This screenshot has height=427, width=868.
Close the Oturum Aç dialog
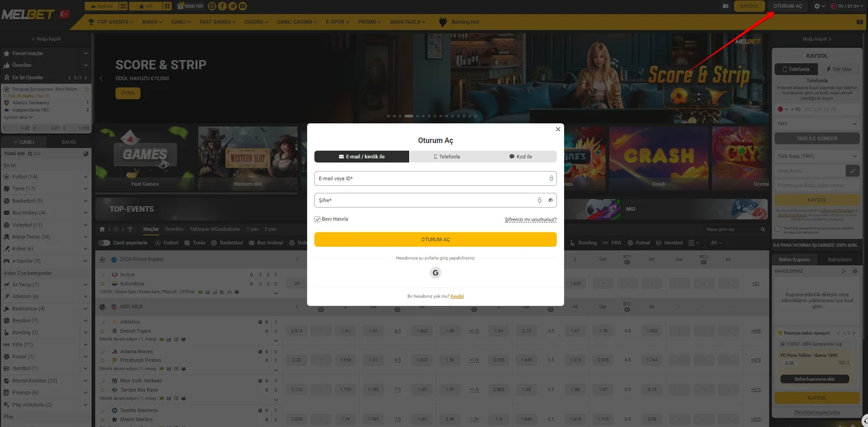(558, 130)
